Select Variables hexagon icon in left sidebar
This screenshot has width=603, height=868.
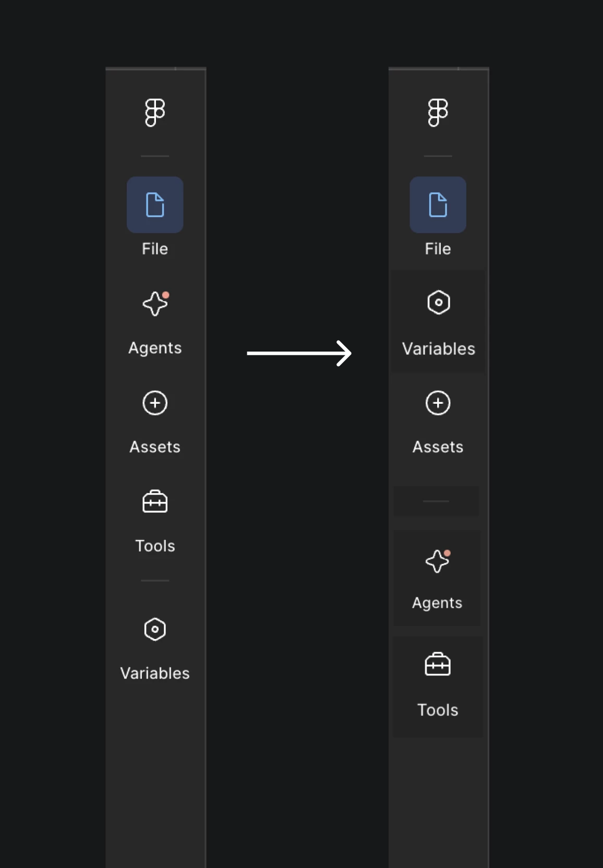pos(155,629)
